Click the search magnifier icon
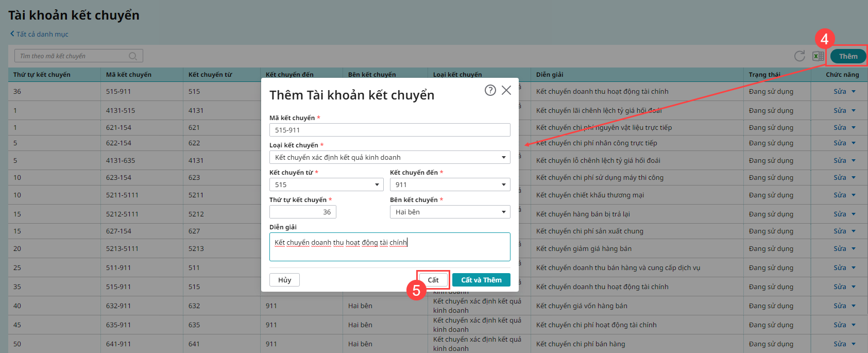Screen dimensions: 868x353 coord(133,56)
